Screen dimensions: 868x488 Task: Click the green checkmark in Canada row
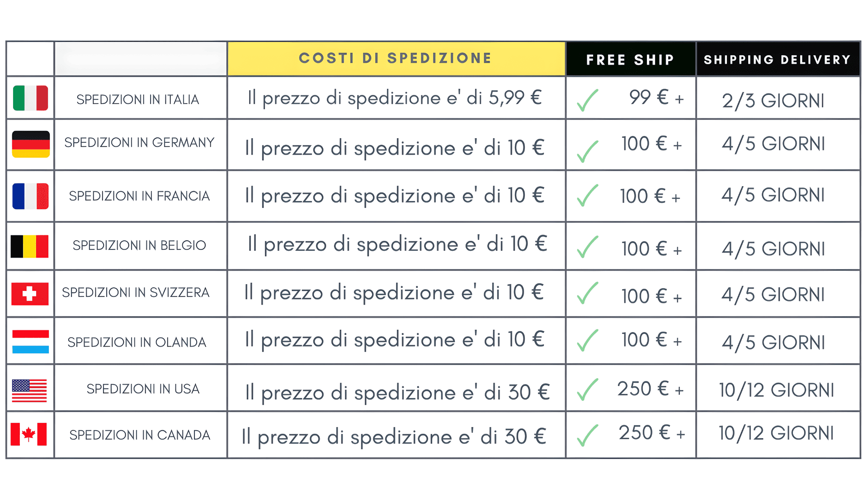click(587, 435)
